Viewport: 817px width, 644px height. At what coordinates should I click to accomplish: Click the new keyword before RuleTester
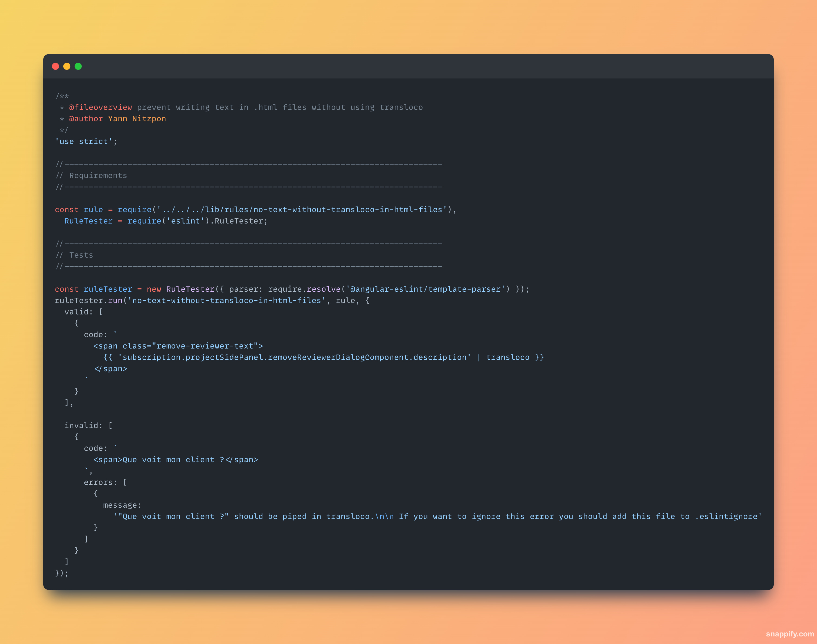(x=154, y=289)
